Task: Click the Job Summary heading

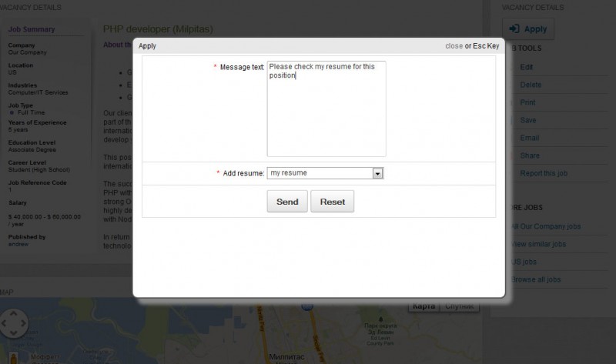Action: (x=32, y=29)
